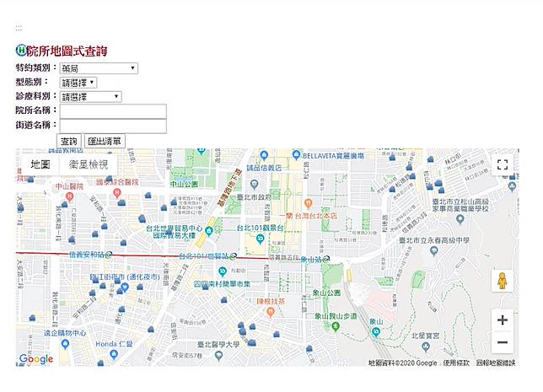Click the 臺北市政府 place marker
This screenshot has height=392, width=543.
pyautogui.click(x=255, y=185)
